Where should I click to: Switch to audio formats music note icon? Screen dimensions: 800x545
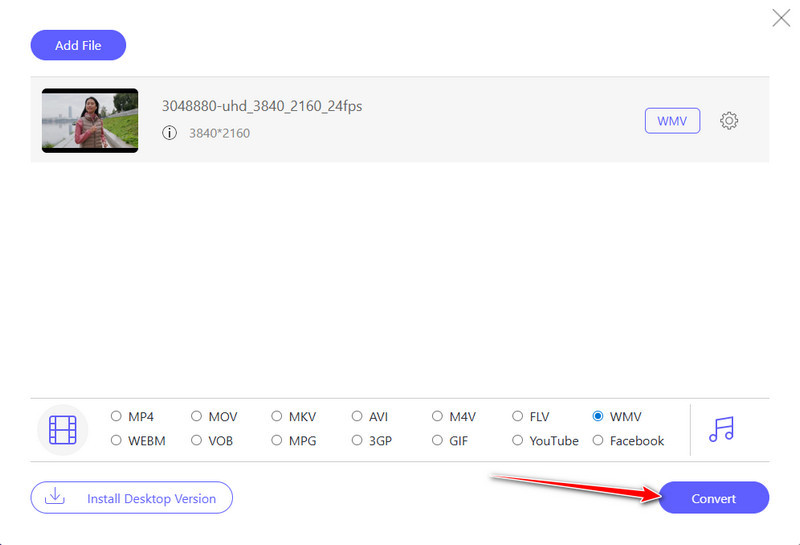point(720,429)
